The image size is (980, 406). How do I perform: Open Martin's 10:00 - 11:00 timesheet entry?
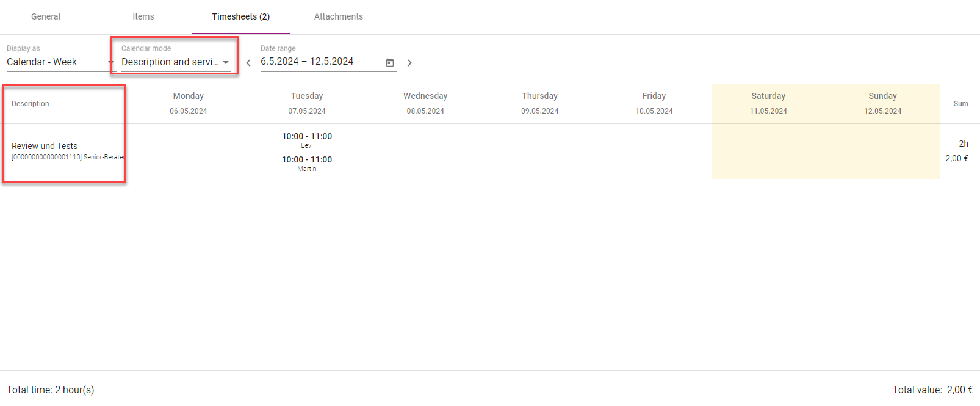pyautogui.click(x=307, y=163)
